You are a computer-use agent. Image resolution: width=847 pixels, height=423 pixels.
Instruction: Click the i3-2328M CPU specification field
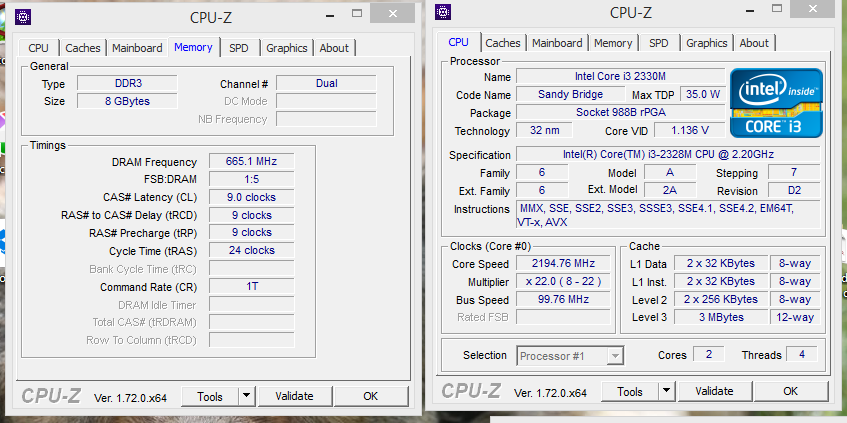pyautogui.click(x=668, y=155)
